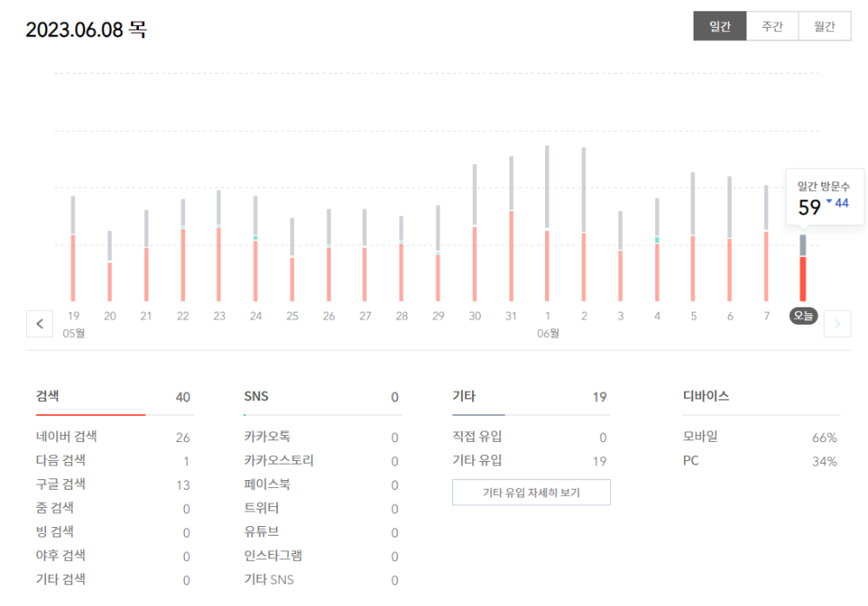The height and width of the screenshot is (606, 868).
Task: Select the bar for June 7
Action: [766, 243]
